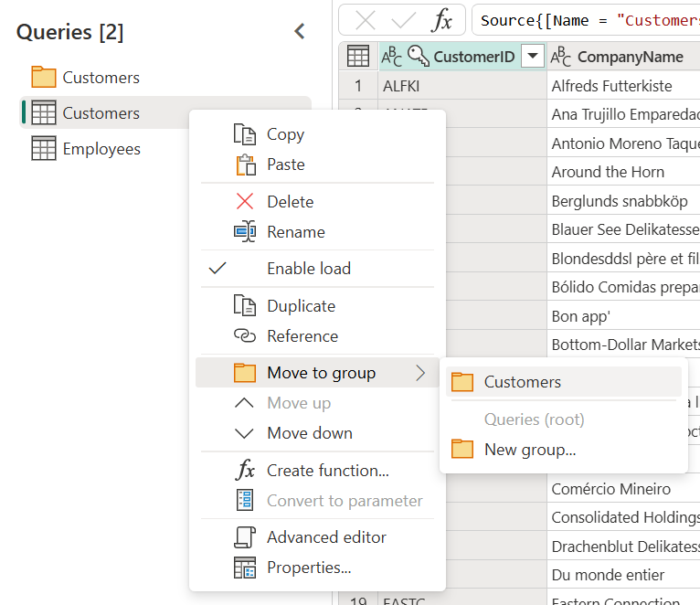Open the Advanced editor
Image resolution: width=700 pixels, height=605 pixels.
[317, 537]
